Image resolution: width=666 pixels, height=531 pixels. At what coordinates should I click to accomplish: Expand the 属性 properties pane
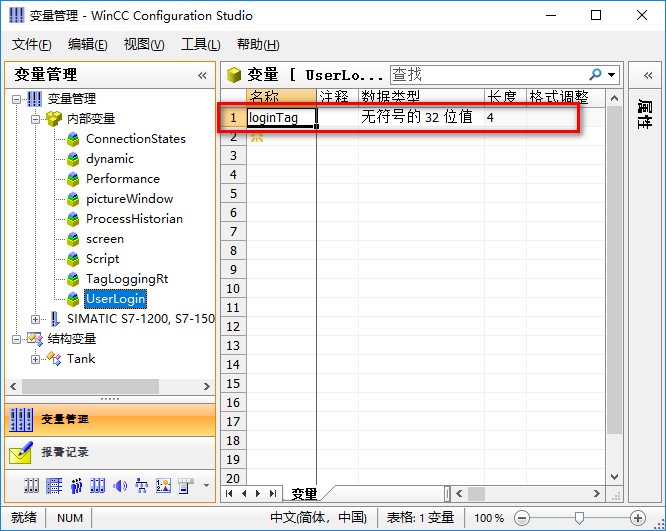tap(648, 75)
